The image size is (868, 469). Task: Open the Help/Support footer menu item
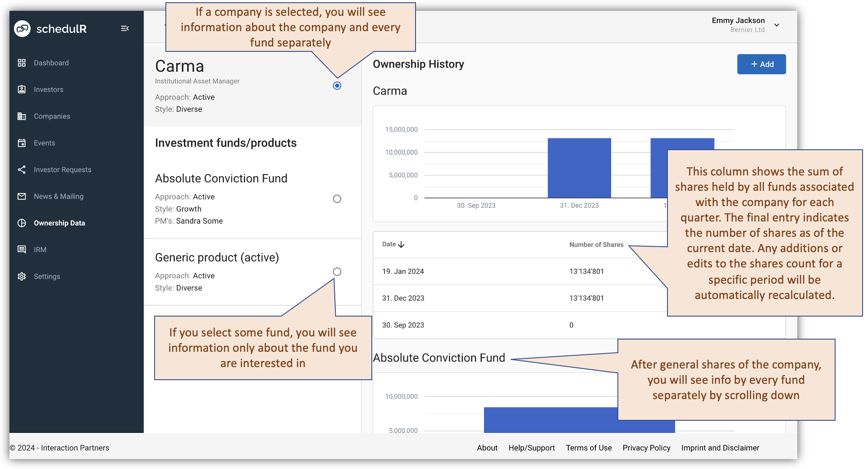(531, 448)
